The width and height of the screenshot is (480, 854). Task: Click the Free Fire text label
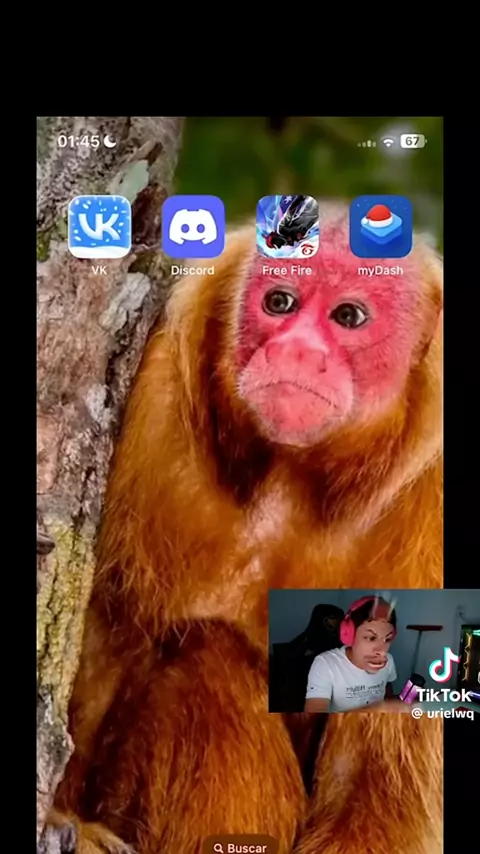(x=287, y=270)
